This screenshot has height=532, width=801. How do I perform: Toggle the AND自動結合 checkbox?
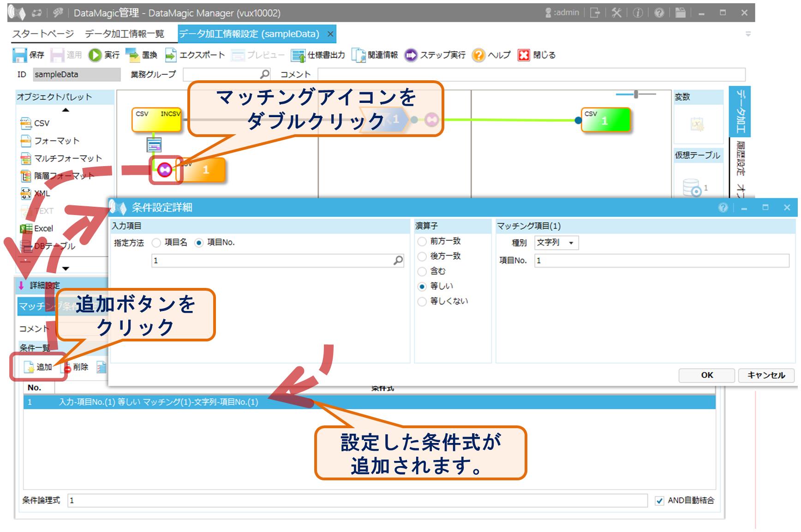click(660, 501)
